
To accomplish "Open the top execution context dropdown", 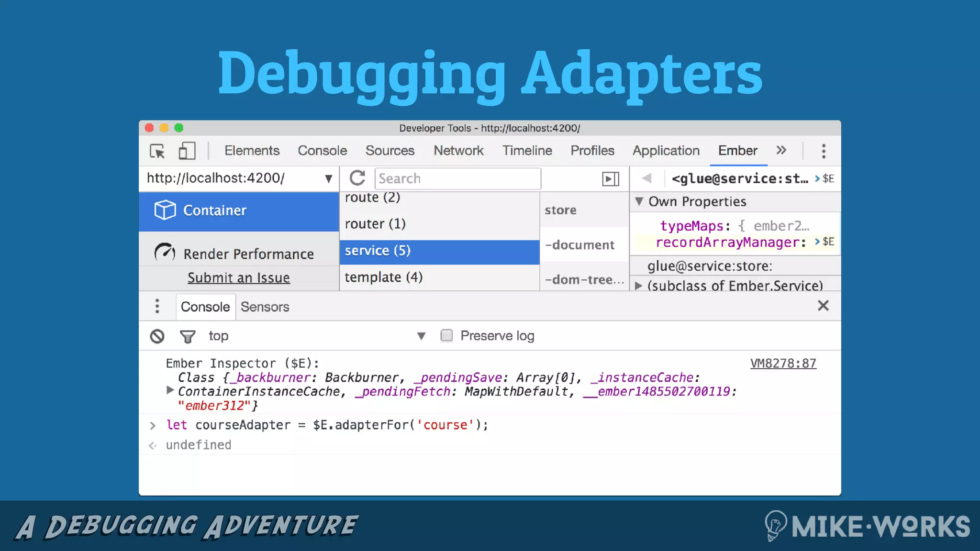I will coord(317,336).
